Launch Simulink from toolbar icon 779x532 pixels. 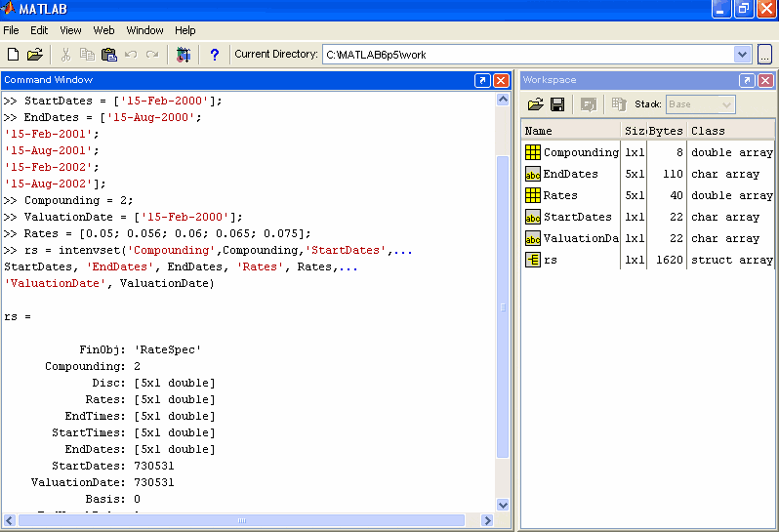coord(184,54)
